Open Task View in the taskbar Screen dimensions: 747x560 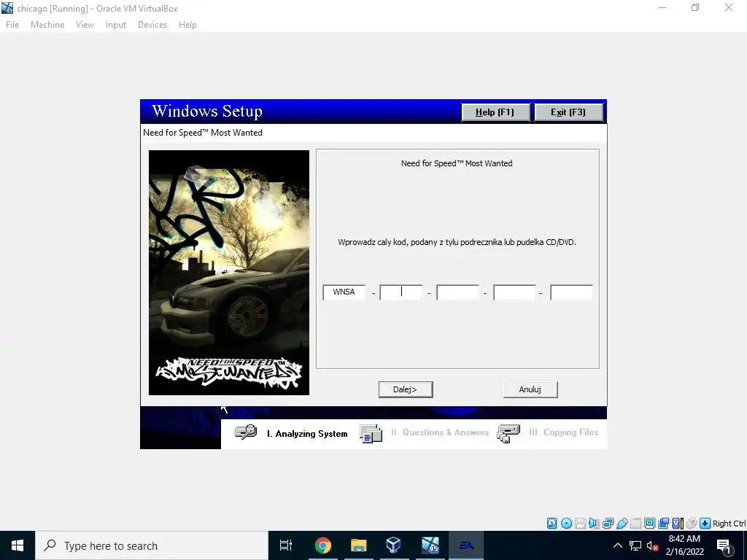tap(286, 545)
